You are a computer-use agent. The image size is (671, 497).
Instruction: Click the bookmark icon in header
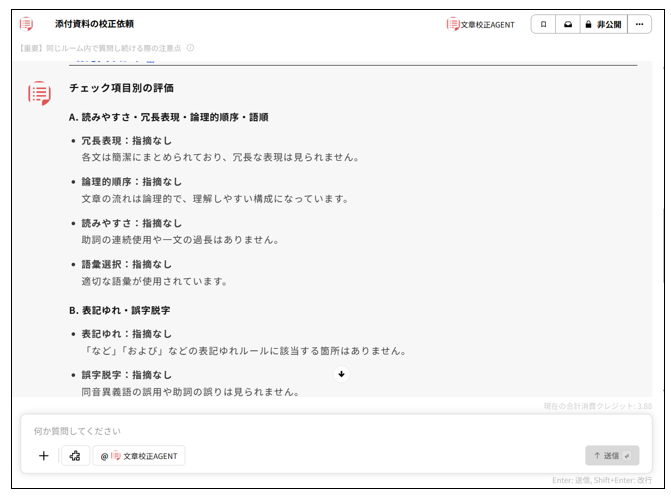543,24
